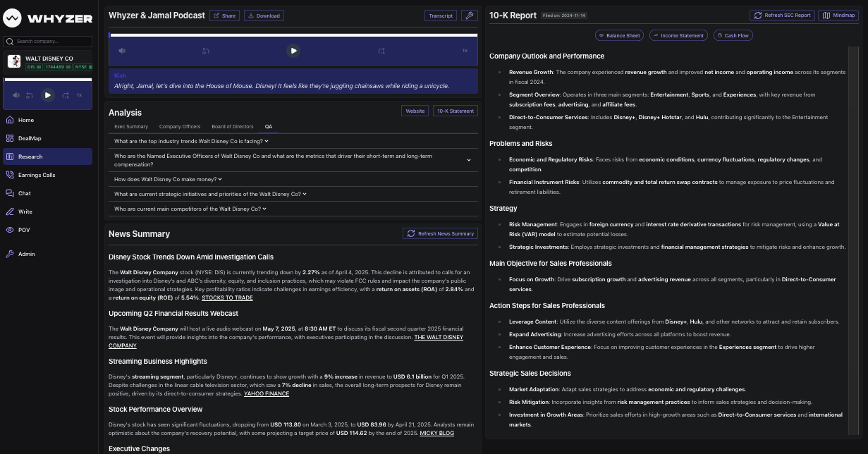This screenshot has width=868, height=454.
Task: Skip forward in the main podcast player
Action: pyautogui.click(x=381, y=51)
